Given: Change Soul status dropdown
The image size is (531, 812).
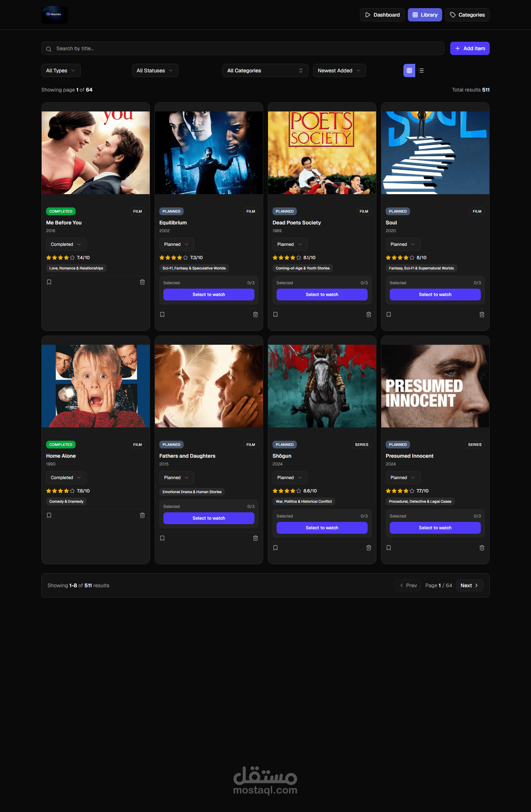Looking at the screenshot, I should pyautogui.click(x=403, y=244).
